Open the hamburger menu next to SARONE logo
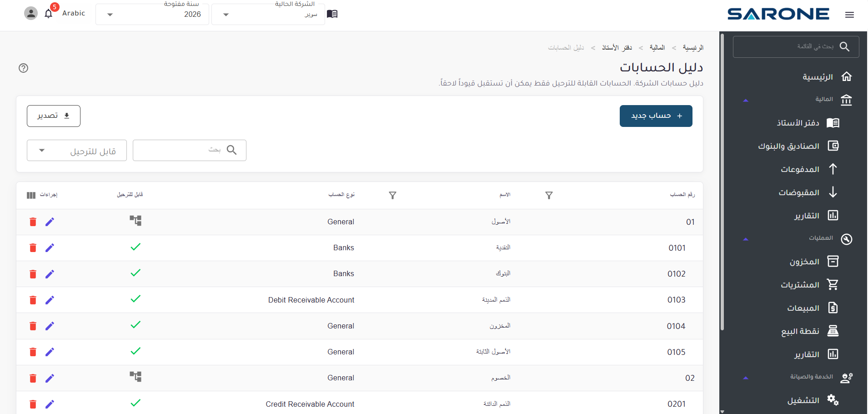868x414 pixels. (849, 15)
